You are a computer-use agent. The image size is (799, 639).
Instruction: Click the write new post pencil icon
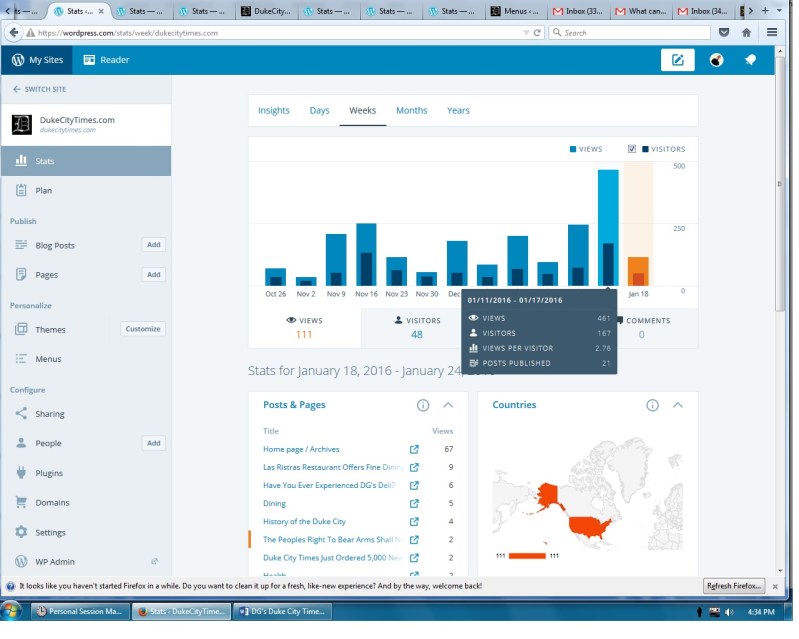coord(677,60)
